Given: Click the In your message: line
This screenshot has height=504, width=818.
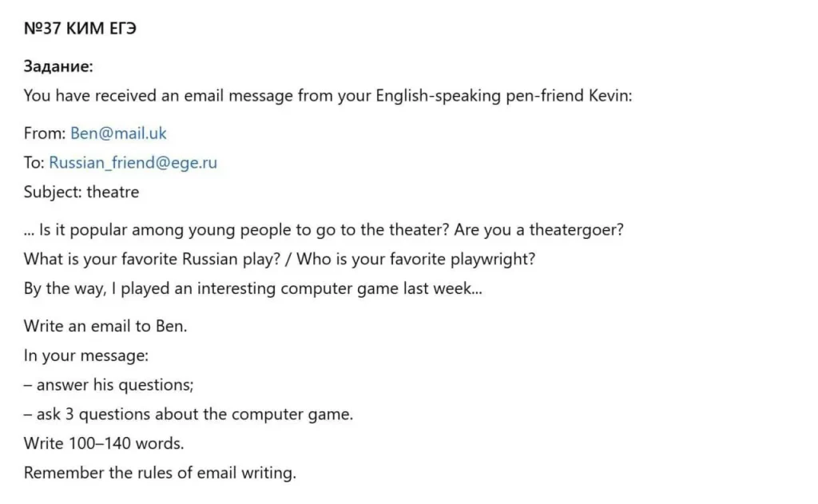Looking at the screenshot, I should (86, 355).
